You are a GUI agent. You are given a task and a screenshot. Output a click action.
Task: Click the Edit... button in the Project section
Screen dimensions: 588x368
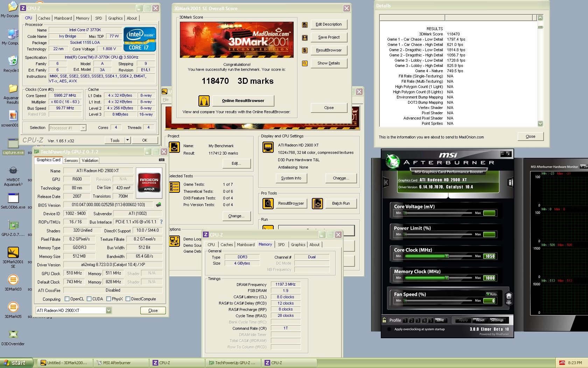[x=236, y=164]
